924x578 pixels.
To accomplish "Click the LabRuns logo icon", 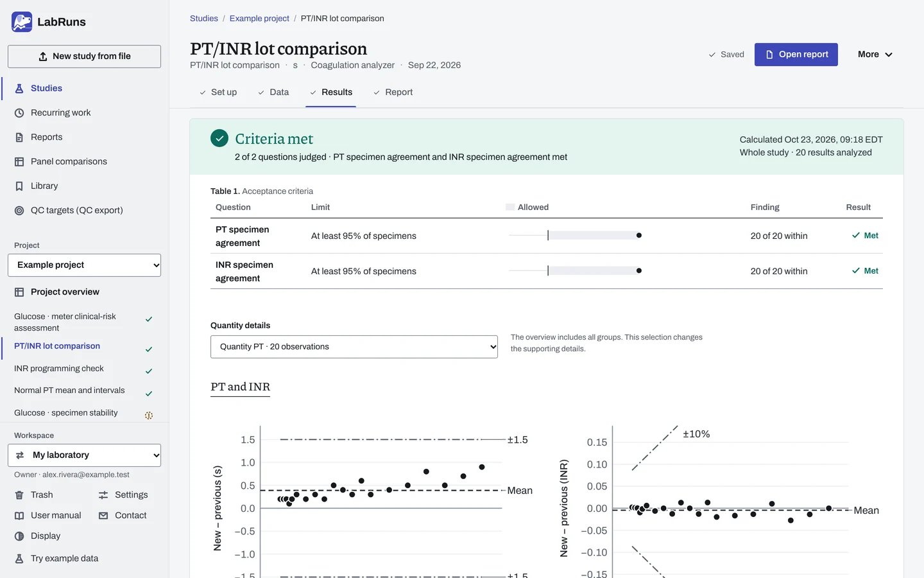I will point(22,22).
